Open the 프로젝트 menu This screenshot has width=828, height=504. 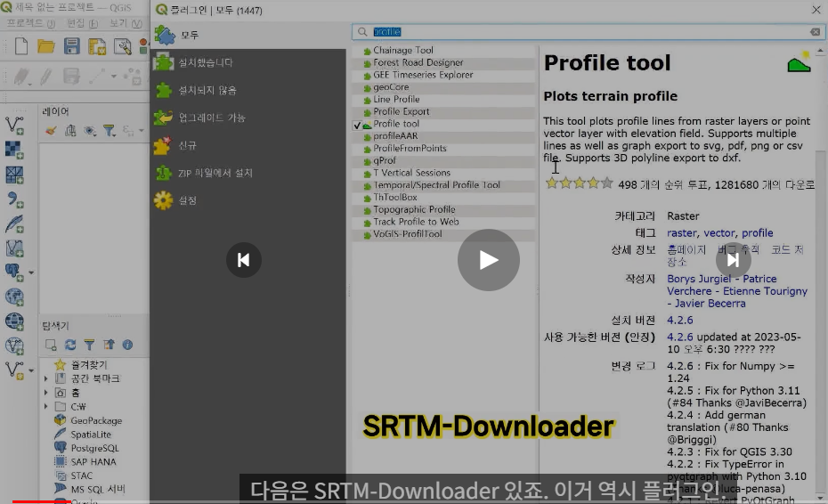30,23
